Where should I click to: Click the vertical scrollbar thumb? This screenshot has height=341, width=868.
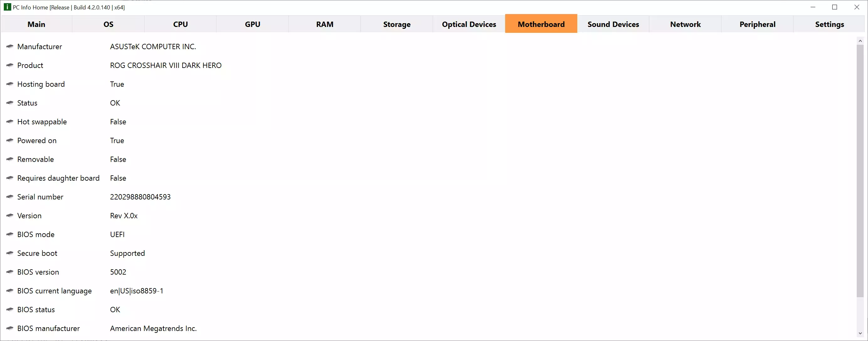click(x=860, y=171)
